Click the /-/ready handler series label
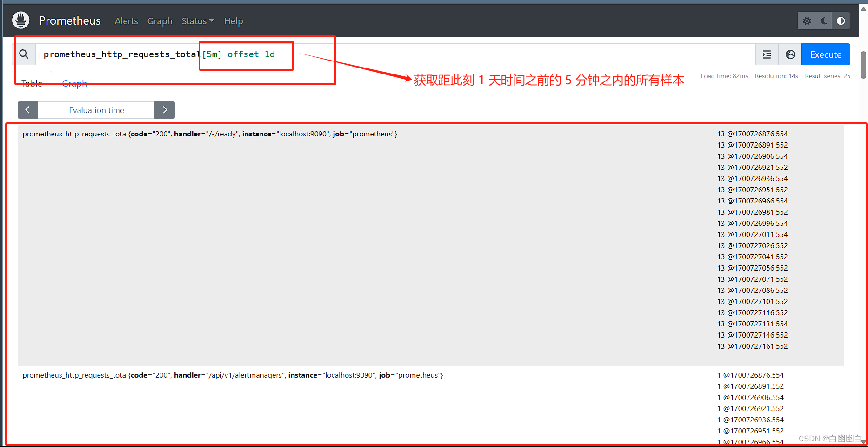Viewport: 868px width, 447px height. point(210,134)
